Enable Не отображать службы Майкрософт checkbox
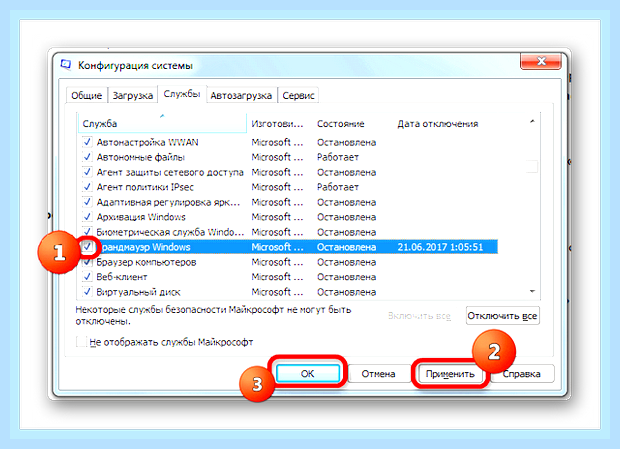This screenshot has height=449, width=620. (81, 342)
